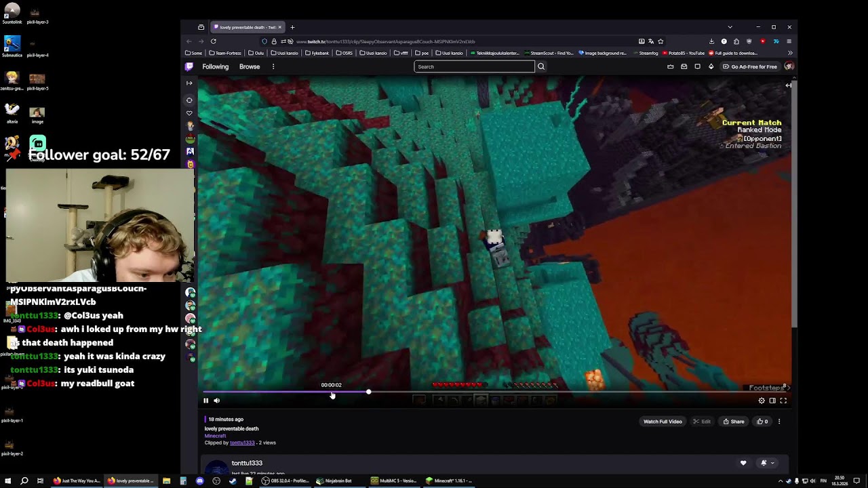Open the poe bookmarks folder
Image resolution: width=868 pixels, height=488 pixels.
tap(422, 53)
